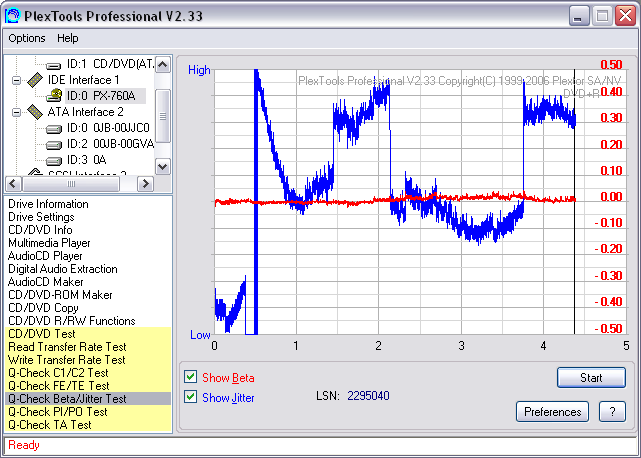Click the device tree scroll down arrow
The image size is (641, 458).
(x=163, y=166)
